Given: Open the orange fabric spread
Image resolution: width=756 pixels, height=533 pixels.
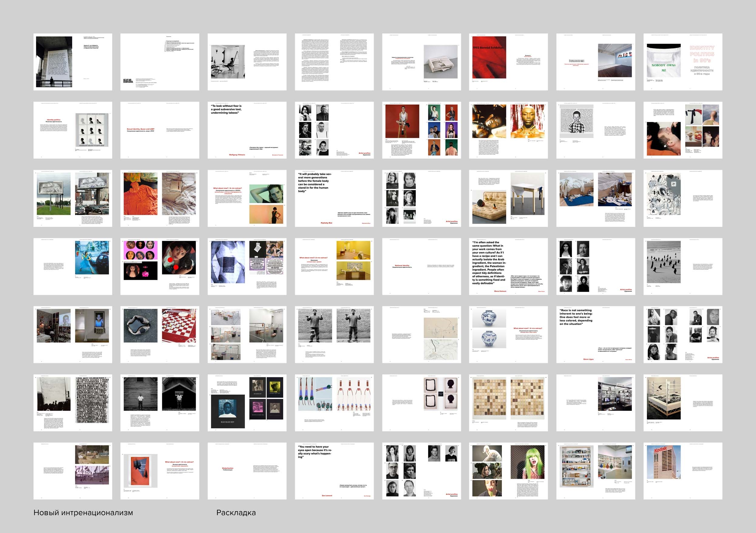Looking at the screenshot, I should (160, 198).
